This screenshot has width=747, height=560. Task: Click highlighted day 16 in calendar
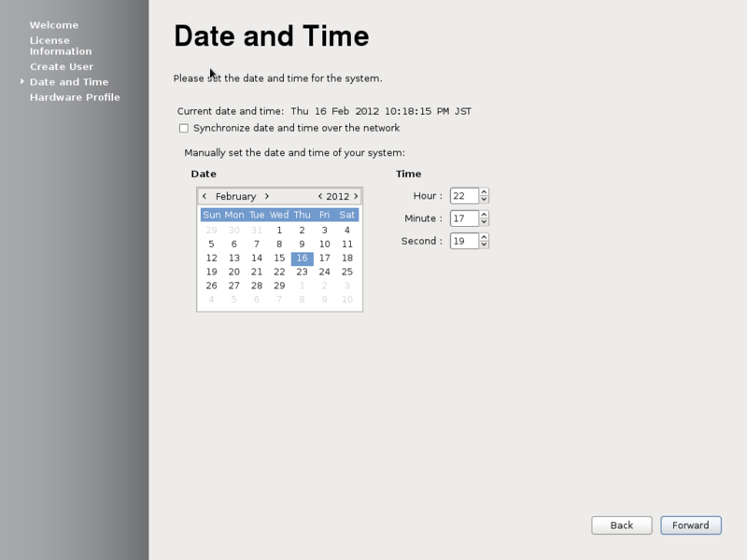pyautogui.click(x=302, y=259)
